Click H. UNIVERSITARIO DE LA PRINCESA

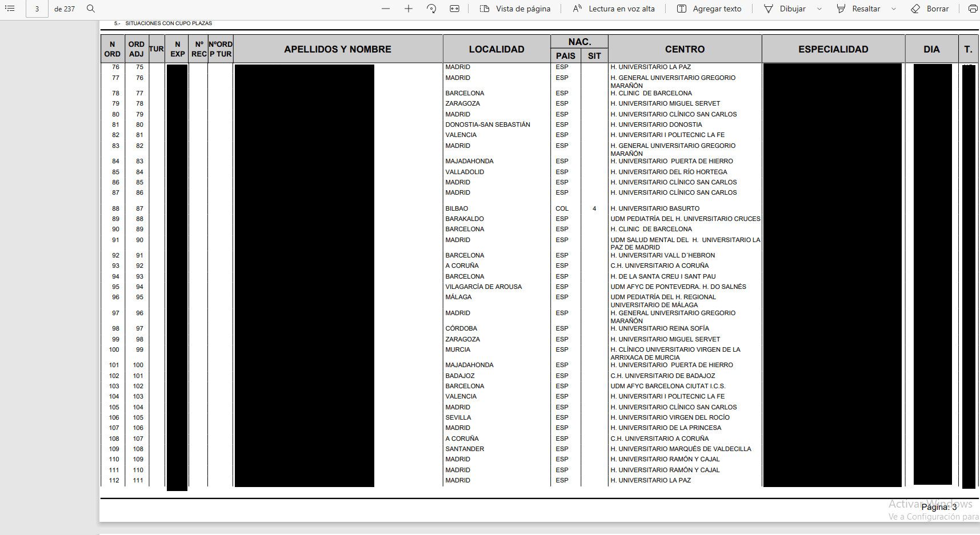[x=666, y=428]
